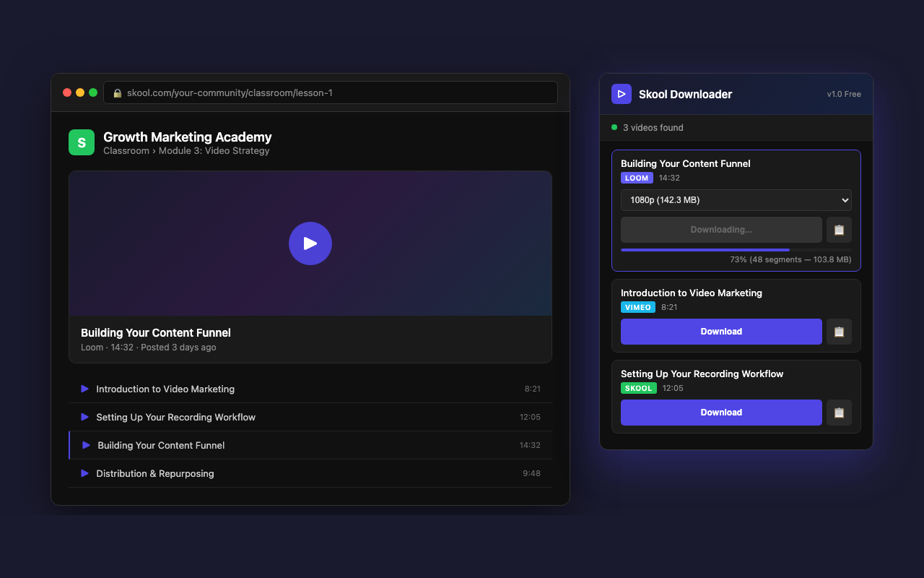Click Loom · 14:32 · Posted 3 days ago text

pyautogui.click(x=149, y=348)
